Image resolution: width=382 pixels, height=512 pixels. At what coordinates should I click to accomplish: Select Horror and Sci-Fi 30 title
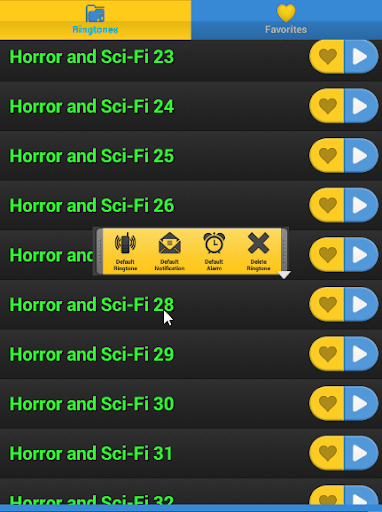[92, 404]
